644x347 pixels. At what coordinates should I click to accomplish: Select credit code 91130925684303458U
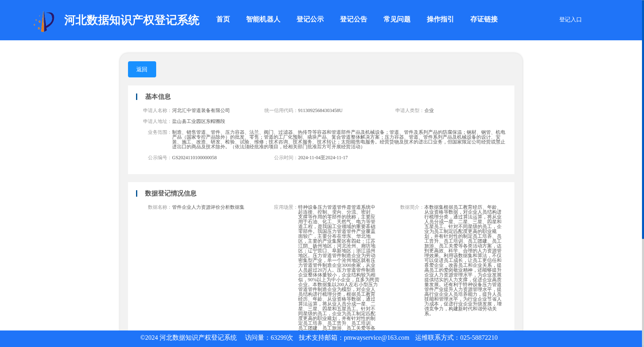(320, 110)
